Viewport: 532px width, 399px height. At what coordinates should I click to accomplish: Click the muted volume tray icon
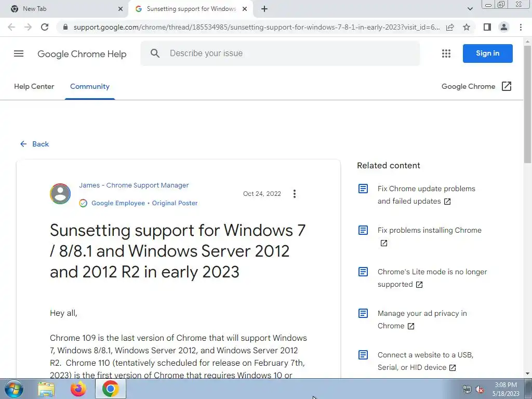click(x=480, y=390)
